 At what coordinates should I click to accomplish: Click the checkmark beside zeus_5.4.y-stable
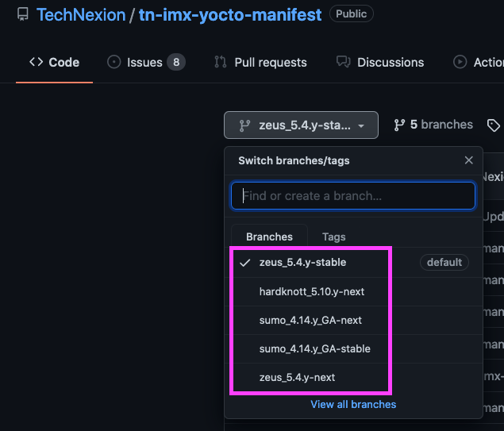245,263
